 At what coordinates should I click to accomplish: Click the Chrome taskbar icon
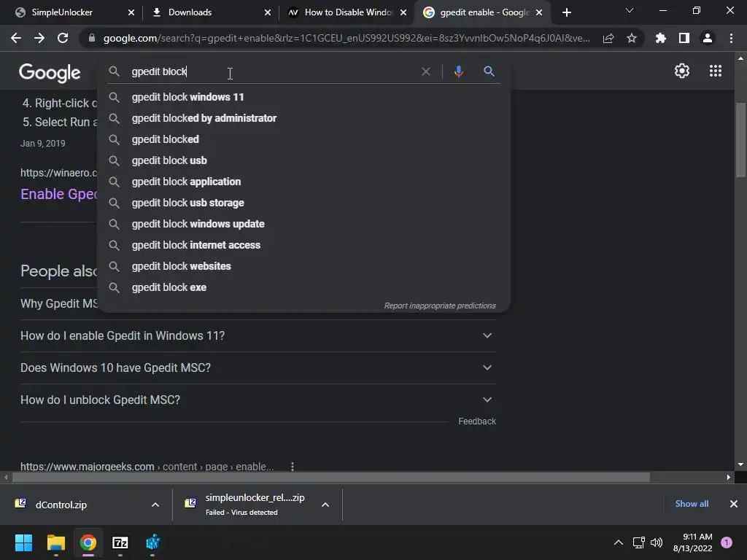88,542
